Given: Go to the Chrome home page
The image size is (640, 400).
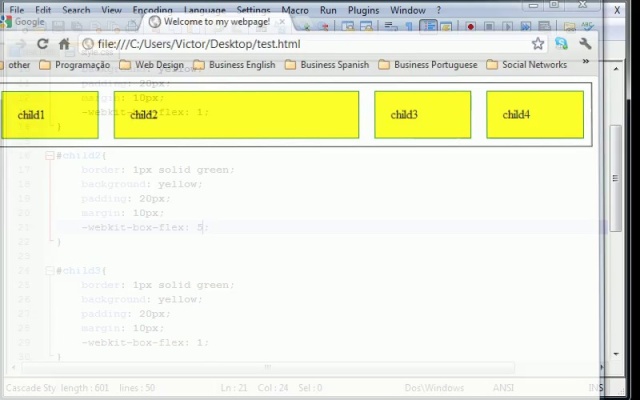Looking at the screenshot, I should [x=64, y=44].
